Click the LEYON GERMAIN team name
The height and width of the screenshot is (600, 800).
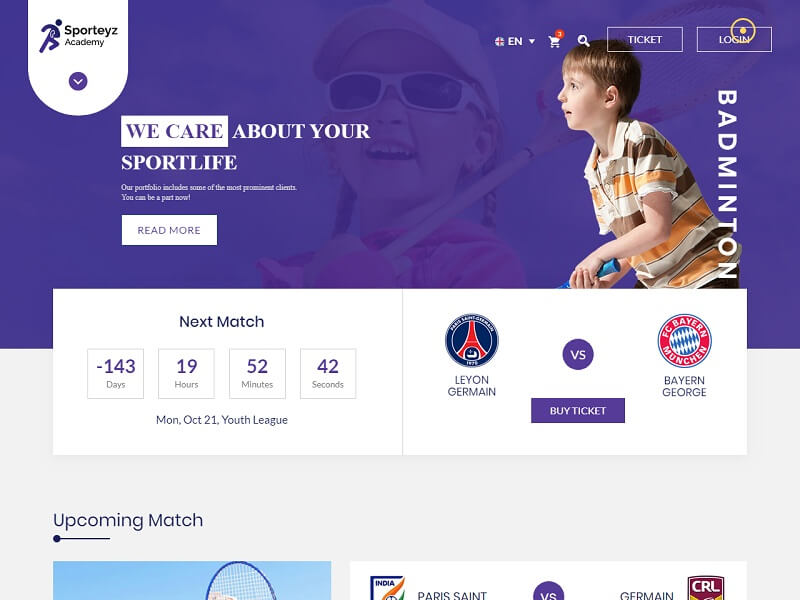click(x=471, y=386)
